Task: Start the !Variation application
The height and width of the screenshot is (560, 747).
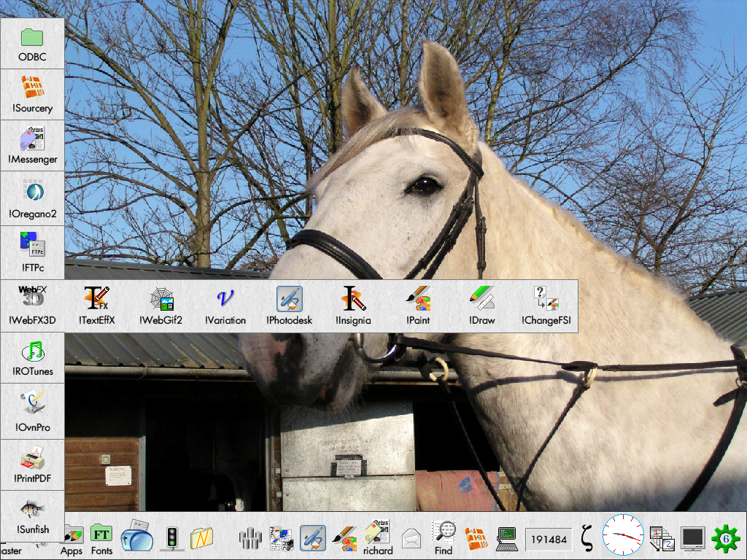Action: click(225, 306)
